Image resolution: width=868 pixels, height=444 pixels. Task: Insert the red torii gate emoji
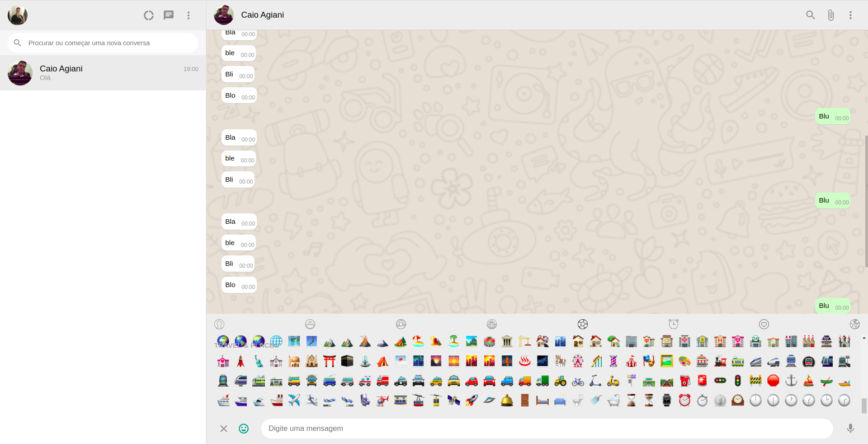330,361
